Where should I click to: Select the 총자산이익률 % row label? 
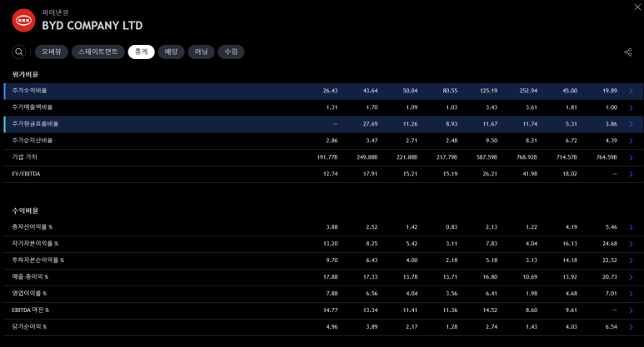pyautogui.click(x=32, y=227)
